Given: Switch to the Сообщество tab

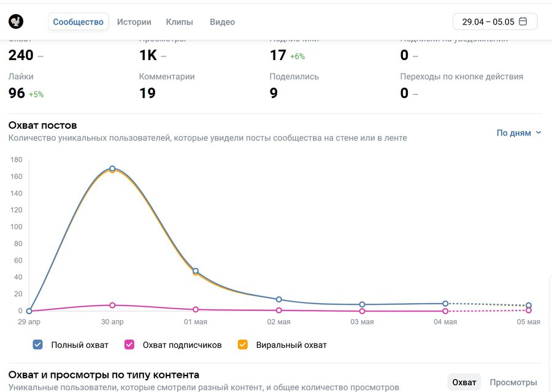Looking at the screenshot, I should click(78, 21).
